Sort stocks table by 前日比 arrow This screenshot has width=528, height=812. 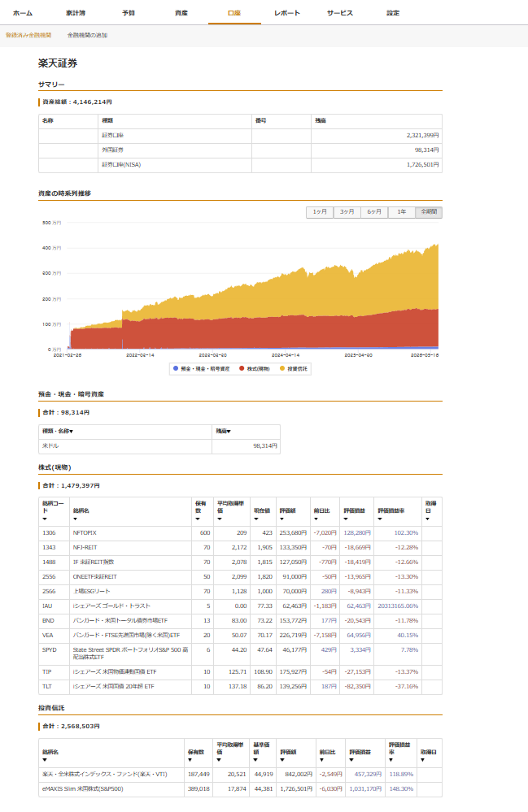click(316, 519)
